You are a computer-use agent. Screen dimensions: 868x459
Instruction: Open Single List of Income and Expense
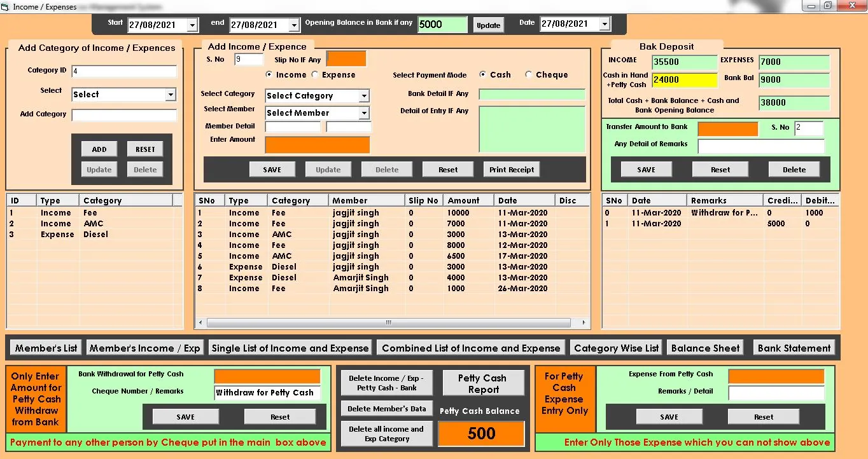coord(290,348)
